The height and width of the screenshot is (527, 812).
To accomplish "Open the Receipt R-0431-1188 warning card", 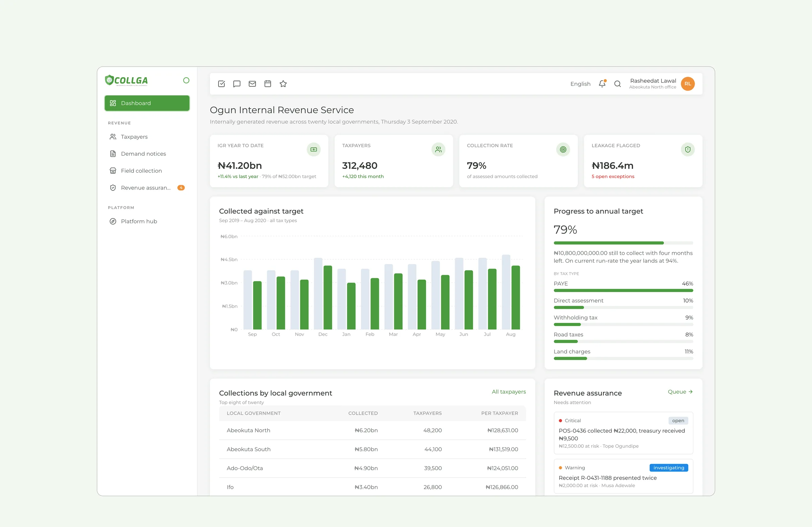I will (x=623, y=476).
